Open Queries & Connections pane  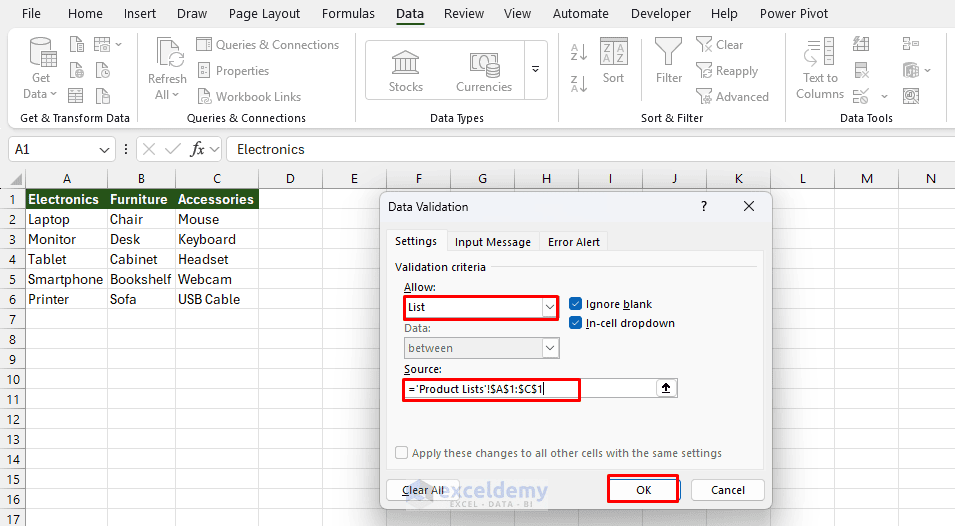(267, 44)
